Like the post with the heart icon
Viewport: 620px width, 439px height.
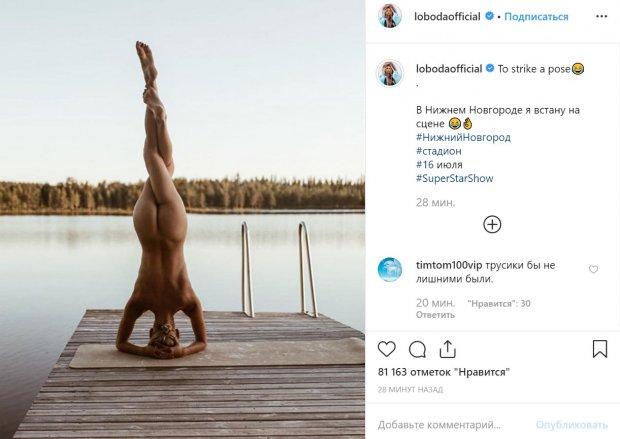387,349
